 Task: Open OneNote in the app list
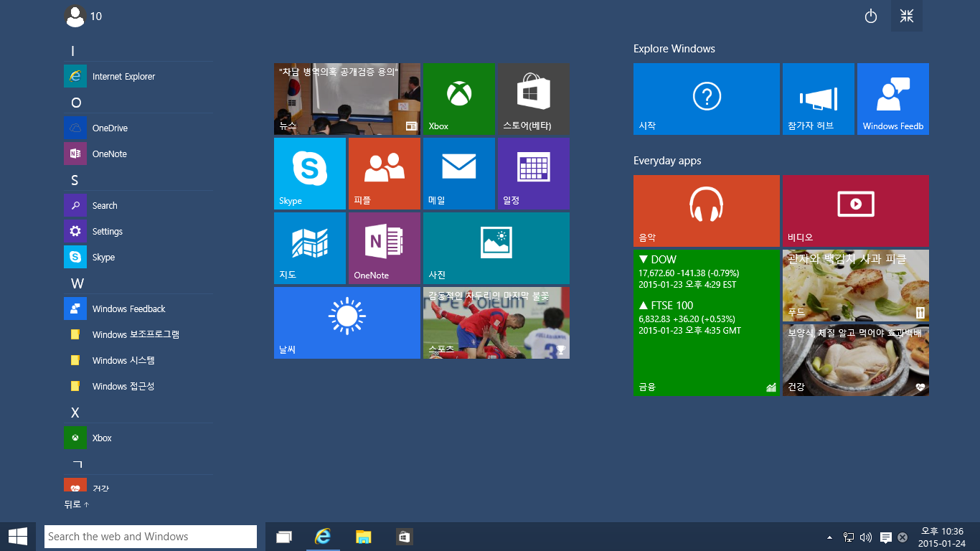pos(138,154)
